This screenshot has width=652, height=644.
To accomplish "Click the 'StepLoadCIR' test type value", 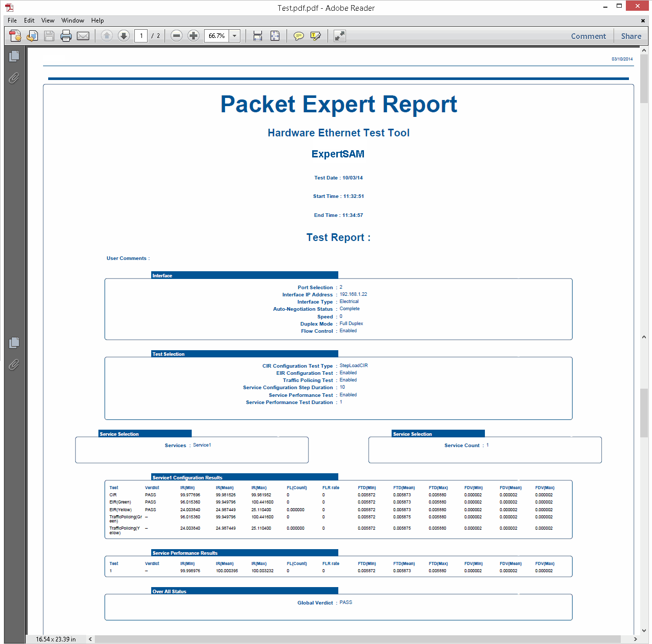I will coord(354,366).
